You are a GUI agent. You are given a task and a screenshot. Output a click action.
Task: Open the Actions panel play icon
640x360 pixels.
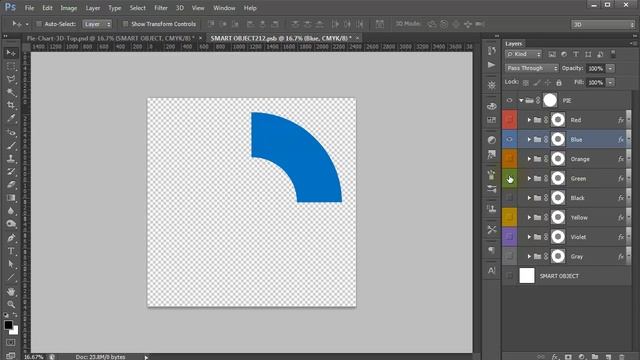coord(491,65)
